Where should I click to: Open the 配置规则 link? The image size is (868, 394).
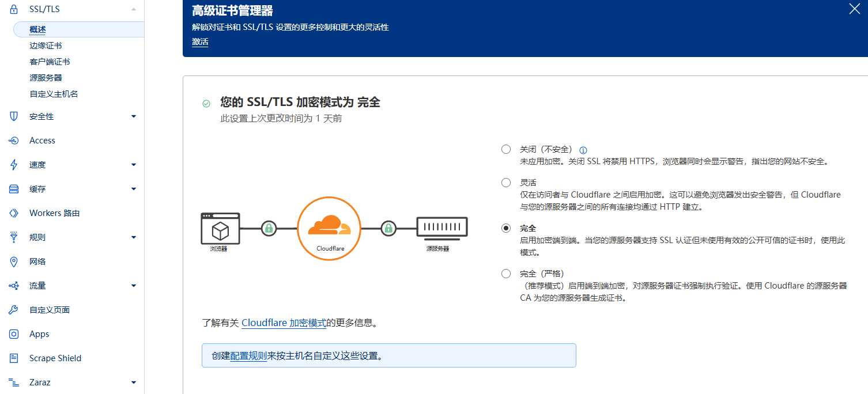coord(248,356)
